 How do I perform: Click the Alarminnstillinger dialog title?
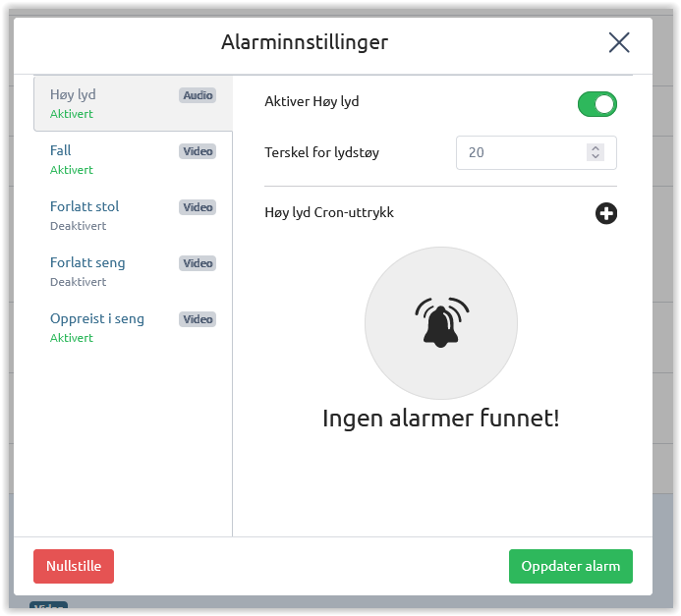coord(305,42)
